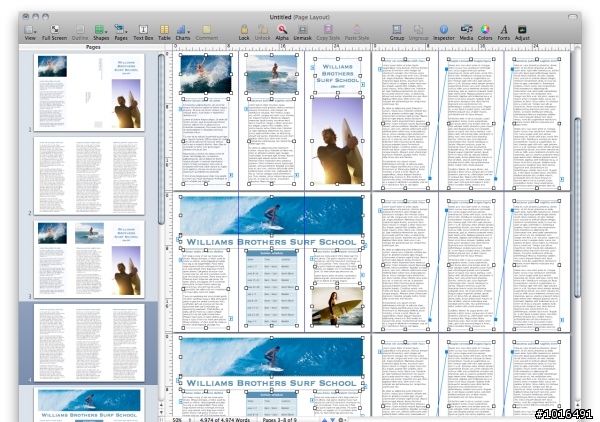The image size is (600, 422).
Task: Select the page 1 thumbnail in the sidebar
Action: pyautogui.click(x=89, y=92)
